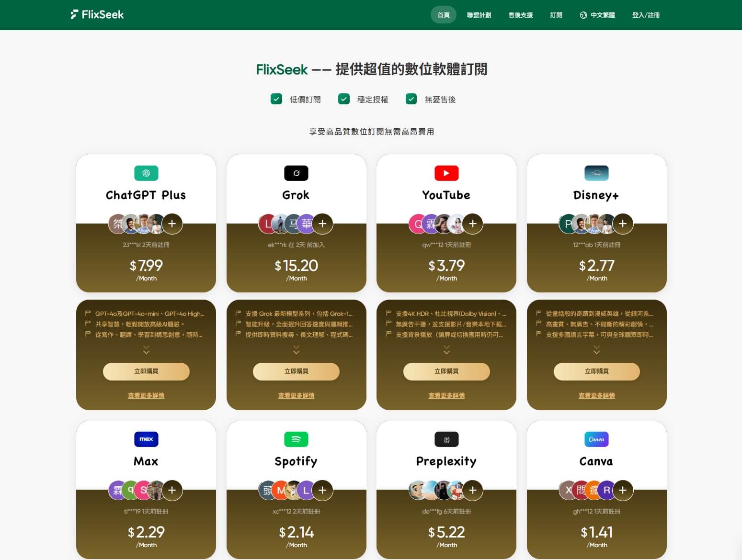Viewport: 742px width, 560px height.
Task: Expand Grok feature list chevron
Action: click(x=296, y=350)
